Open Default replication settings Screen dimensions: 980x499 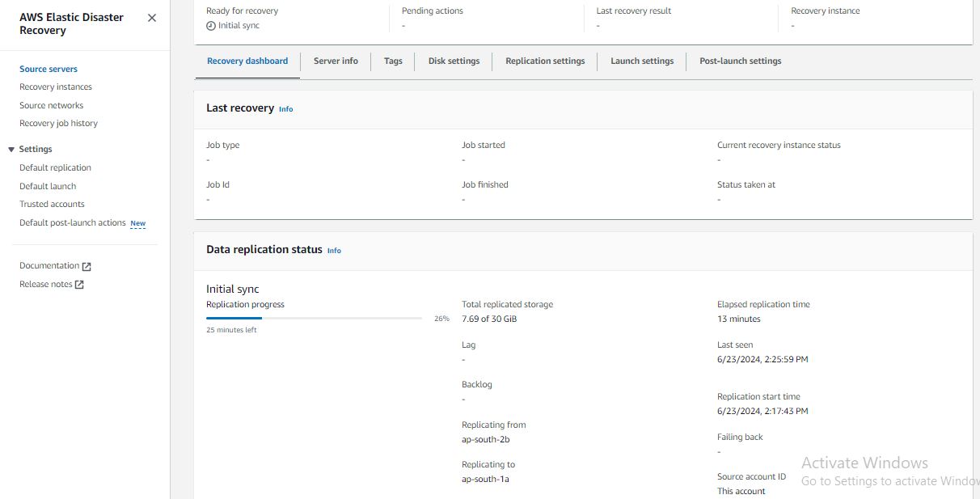(x=55, y=167)
